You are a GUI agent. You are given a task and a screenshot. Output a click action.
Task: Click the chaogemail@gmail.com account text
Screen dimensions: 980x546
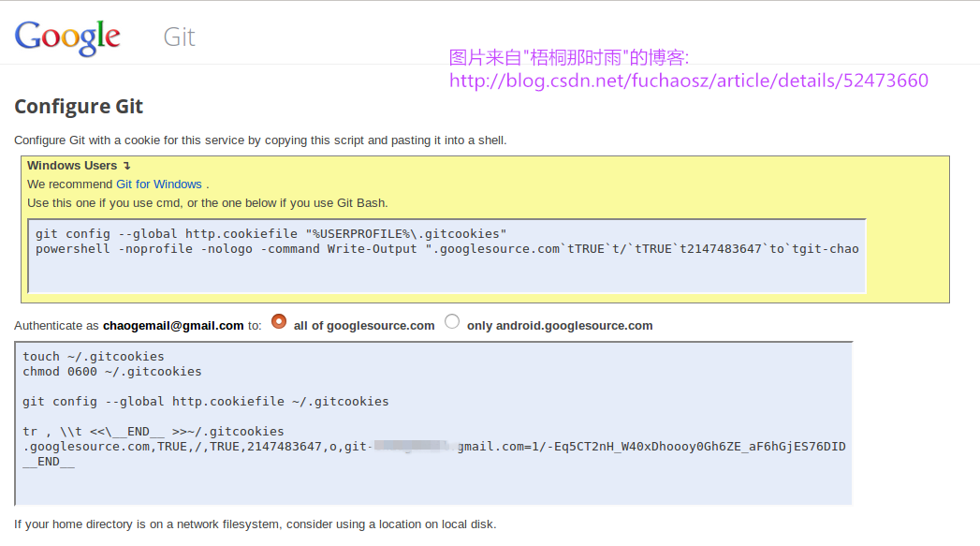(x=173, y=326)
